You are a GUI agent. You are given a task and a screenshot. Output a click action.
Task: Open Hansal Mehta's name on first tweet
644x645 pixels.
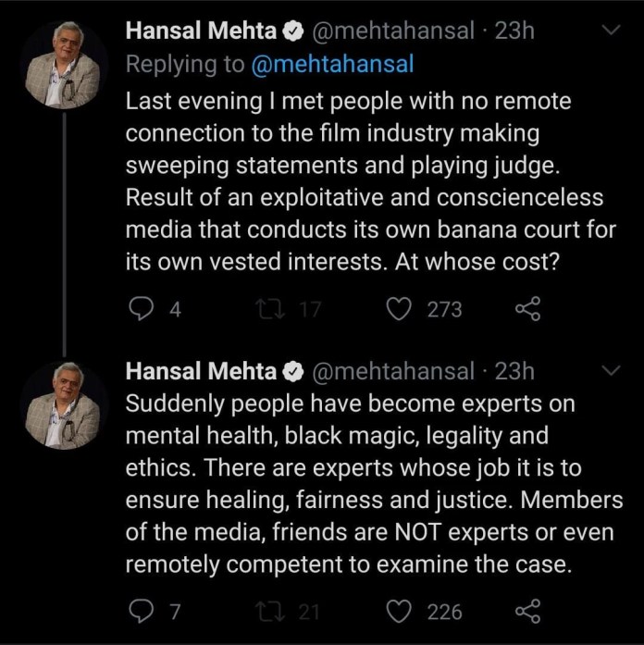(x=201, y=31)
